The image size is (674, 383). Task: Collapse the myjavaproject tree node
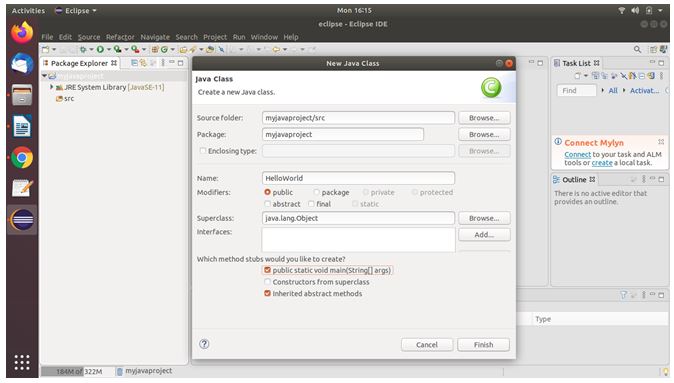(44, 76)
